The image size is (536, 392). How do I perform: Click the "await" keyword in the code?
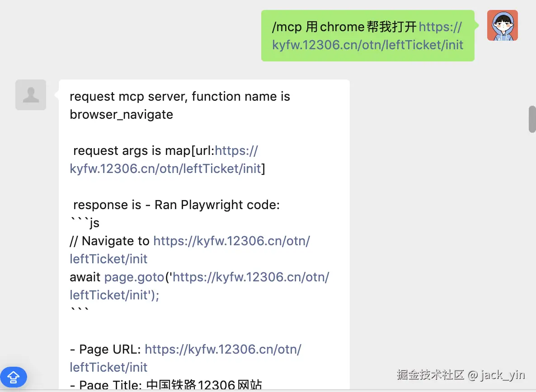point(85,277)
